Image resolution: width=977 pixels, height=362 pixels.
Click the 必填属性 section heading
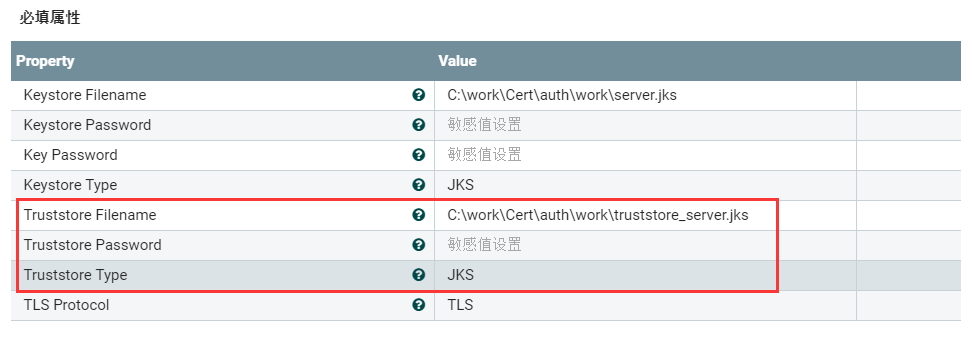pos(50,18)
